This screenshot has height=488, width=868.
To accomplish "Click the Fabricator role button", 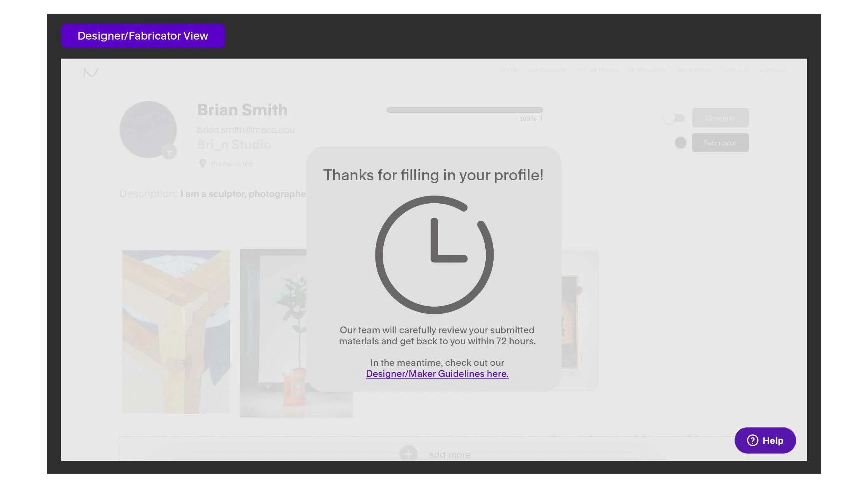I will coord(720,143).
